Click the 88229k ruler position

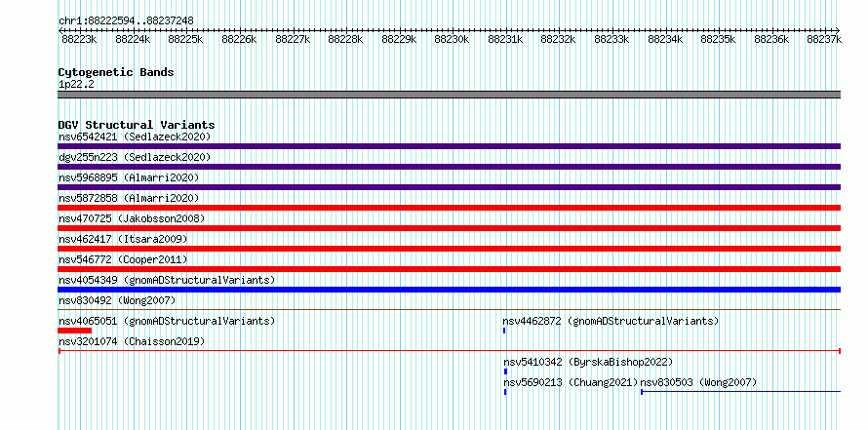pyautogui.click(x=399, y=39)
